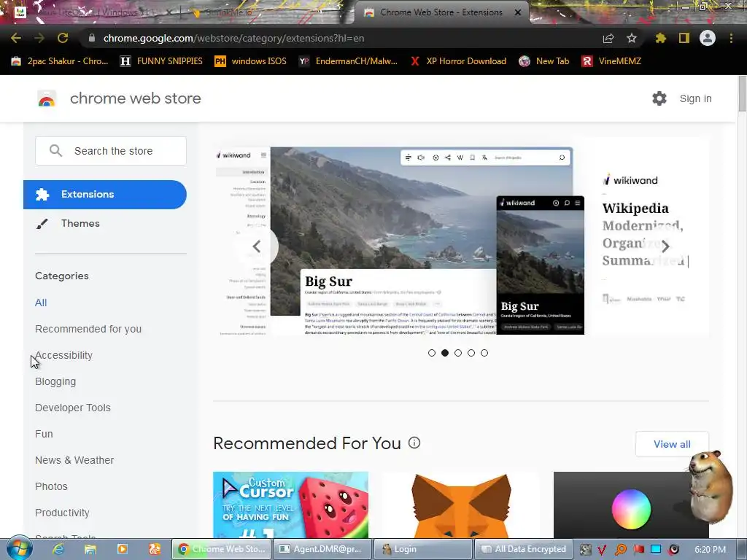Click the chrome web store logo

pos(47,98)
